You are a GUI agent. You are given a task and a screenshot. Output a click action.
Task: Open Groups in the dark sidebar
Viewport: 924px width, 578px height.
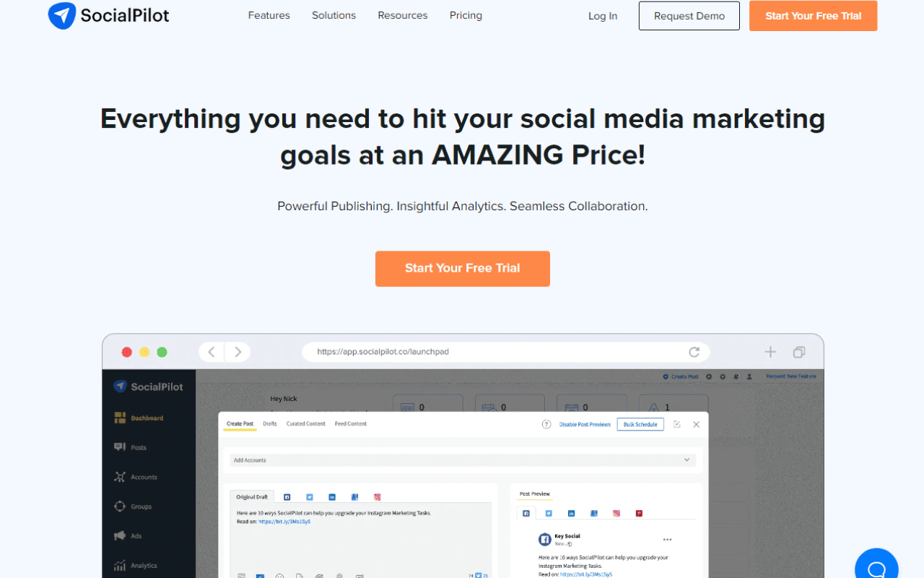[x=134, y=506]
